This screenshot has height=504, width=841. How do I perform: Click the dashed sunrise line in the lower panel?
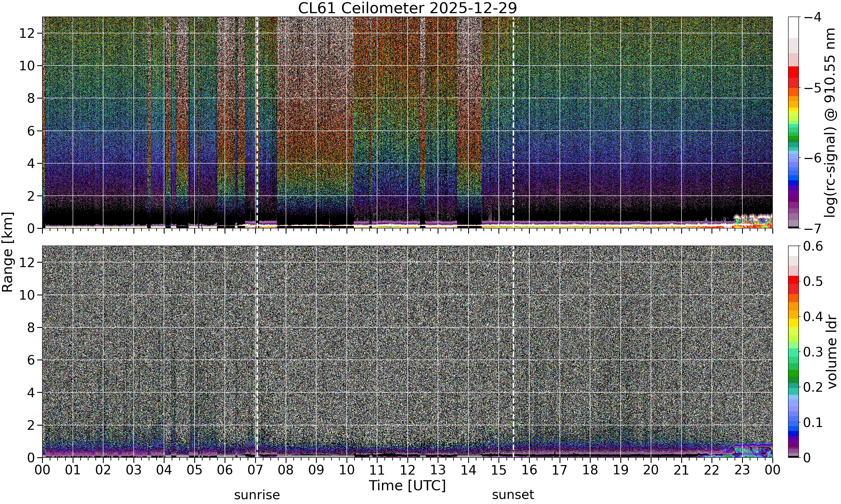click(257, 351)
